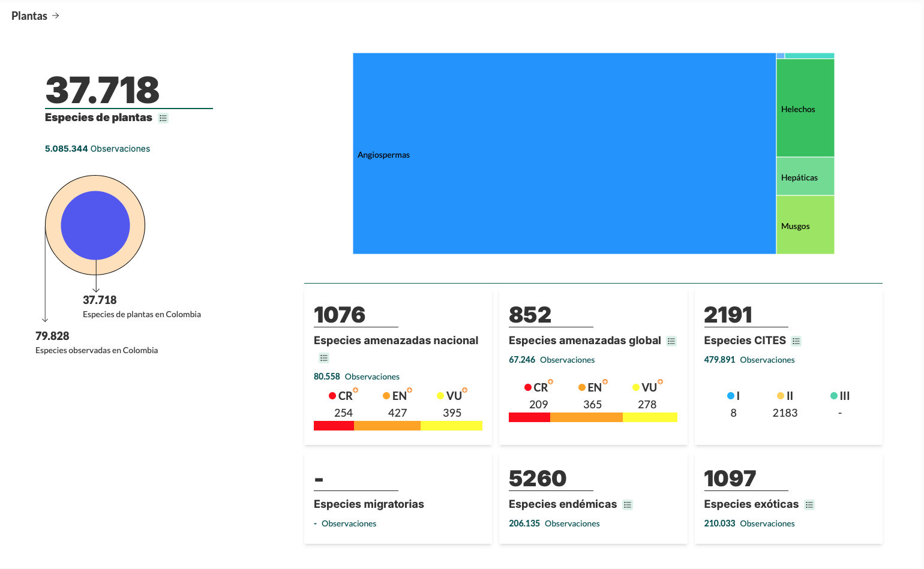924x569 pixels.
Task: Click red CR segment of national threat bar
Action: tap(334, 426)
